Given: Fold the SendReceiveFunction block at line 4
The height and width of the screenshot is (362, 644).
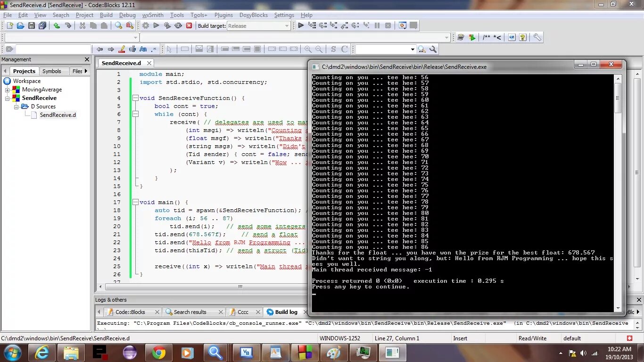Looking at the screenshot, I should [x=135, y=98].
